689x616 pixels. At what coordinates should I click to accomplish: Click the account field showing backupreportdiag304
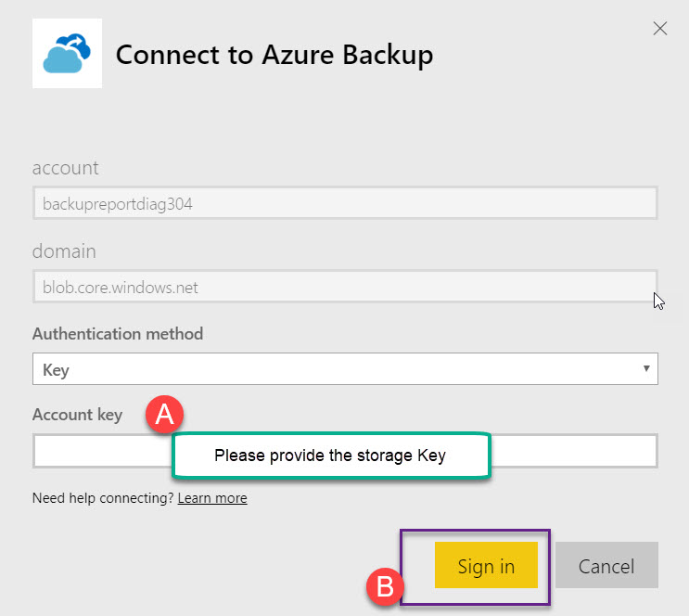click(344, 203)
